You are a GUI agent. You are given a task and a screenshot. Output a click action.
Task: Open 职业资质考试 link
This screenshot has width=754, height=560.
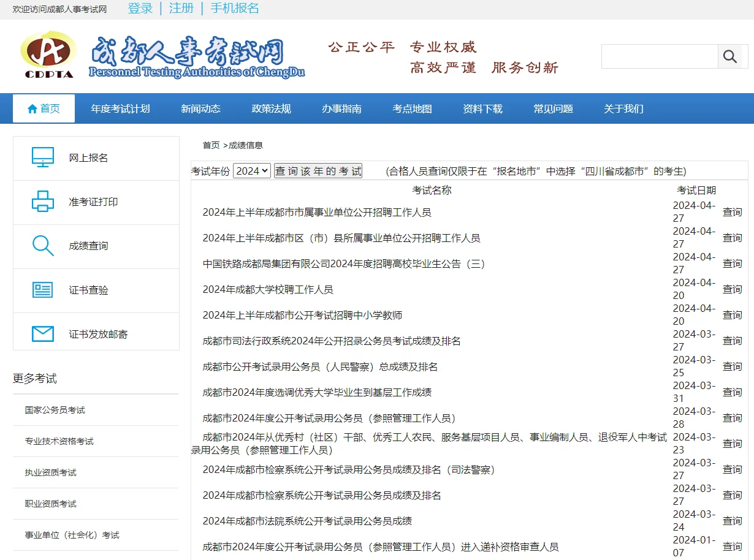click(50, 504)
